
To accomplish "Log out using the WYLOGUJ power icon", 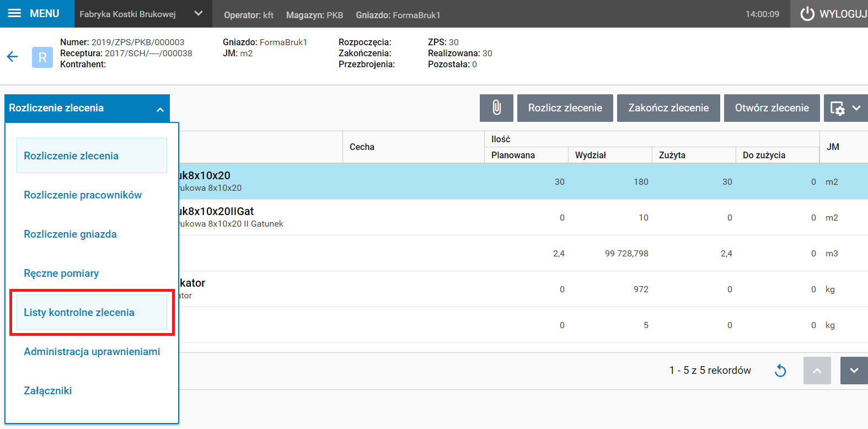I will [808, 14].
